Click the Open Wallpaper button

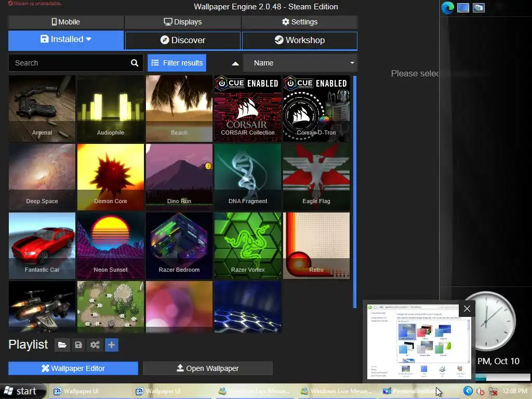[x=208, y=368]
